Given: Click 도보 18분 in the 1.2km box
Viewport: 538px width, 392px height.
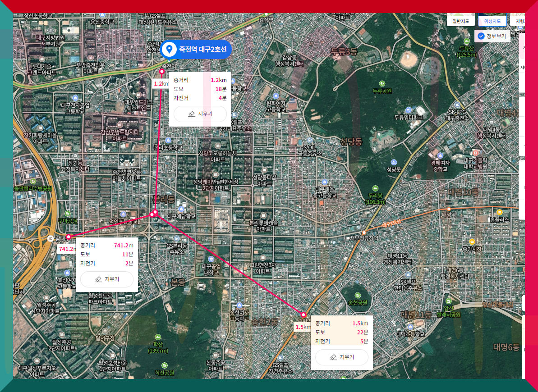Looking at the screenshot, I should (x=200, y=89).
